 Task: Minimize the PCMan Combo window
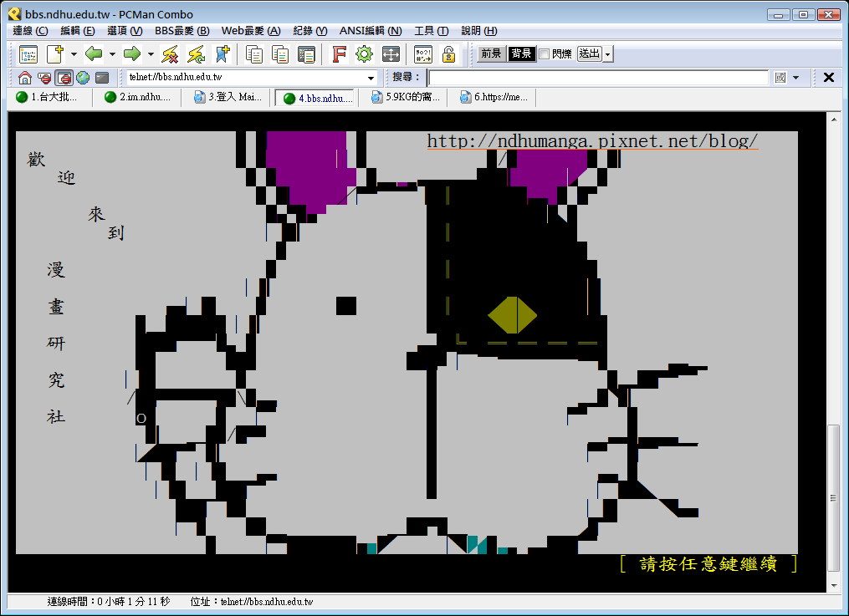778,14
